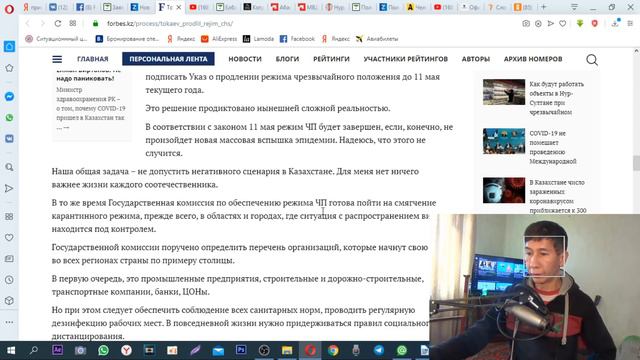The image size is (640, 360).
Task: Open the Yandex browser taskbar icon
Action: (126, 350)
